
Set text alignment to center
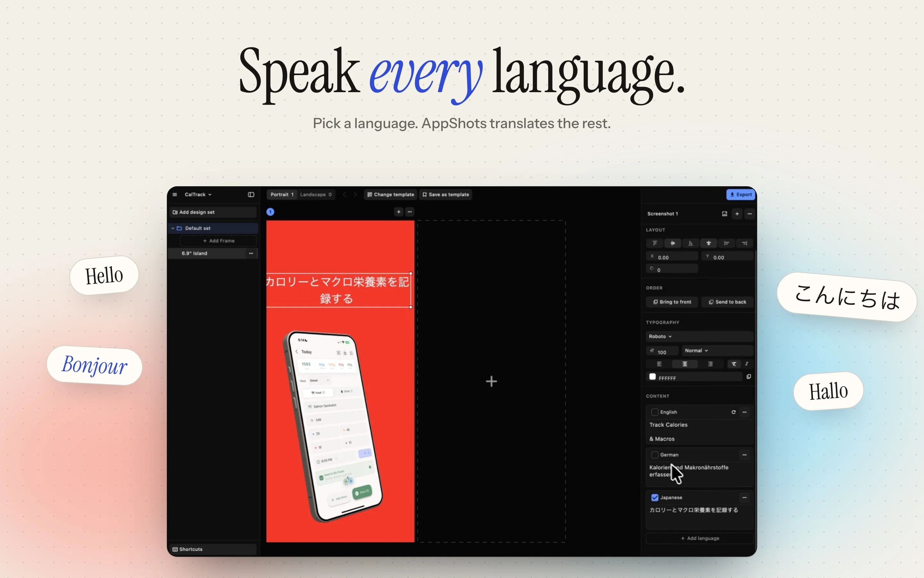coord(685,364)
